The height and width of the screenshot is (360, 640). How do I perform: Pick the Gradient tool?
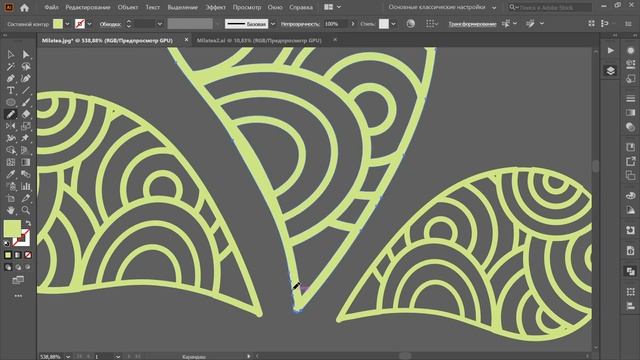pyautogui.click(x=26, y=162)
